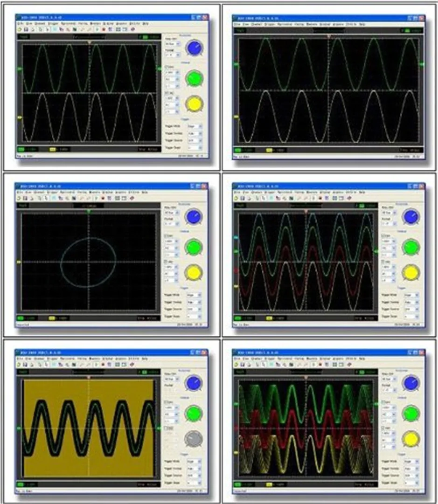Image resolution: width=438 pixels, height=504 pixels.
Task: Click the Open icon in the four-trace window toolbar
Action: [x=236, y=198]
